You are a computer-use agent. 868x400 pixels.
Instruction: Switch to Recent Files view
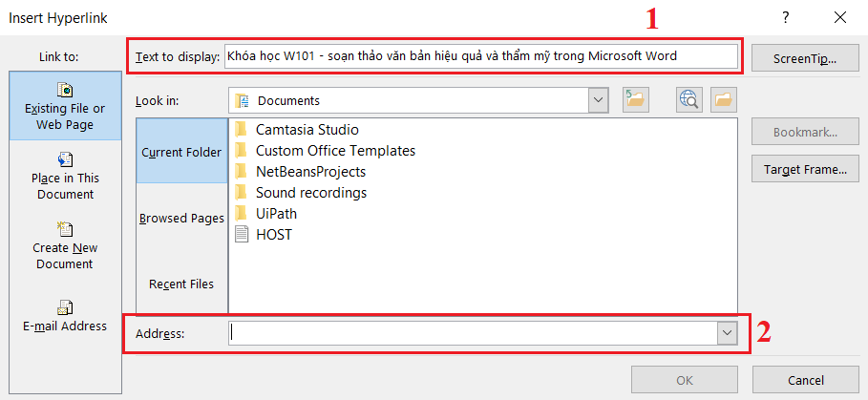181,284
